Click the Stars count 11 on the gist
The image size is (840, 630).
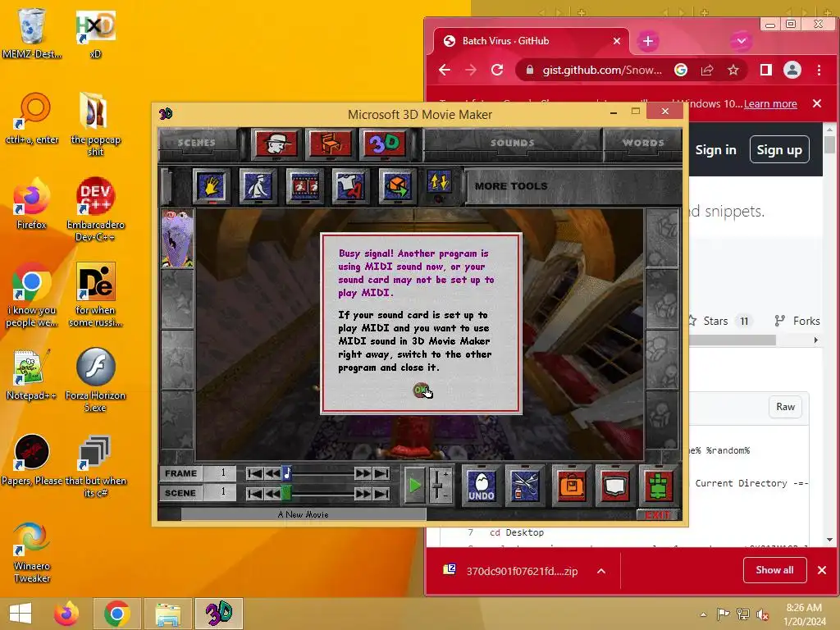pos(743,321)
